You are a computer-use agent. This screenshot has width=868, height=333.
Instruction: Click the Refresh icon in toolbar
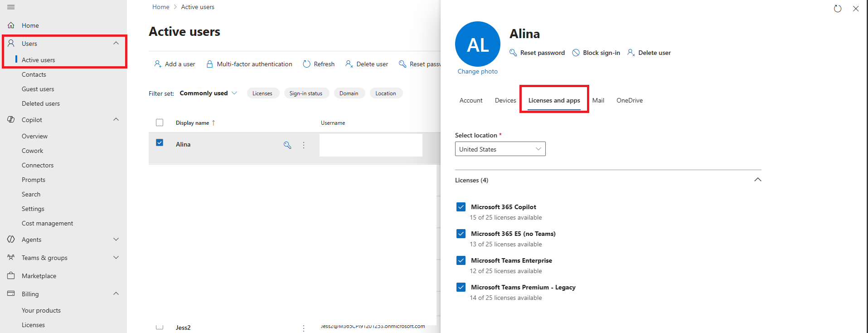[x=307, y=64]
